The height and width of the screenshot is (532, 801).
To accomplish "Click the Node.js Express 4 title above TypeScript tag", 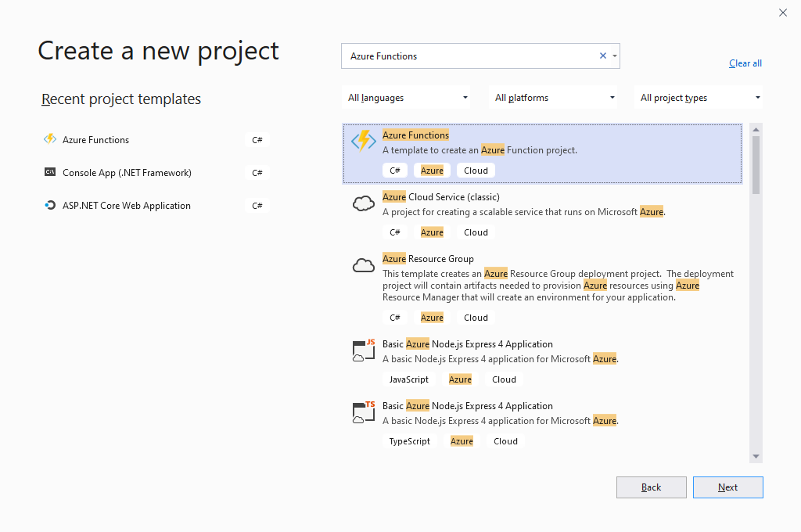I will (x=468, y=406).
